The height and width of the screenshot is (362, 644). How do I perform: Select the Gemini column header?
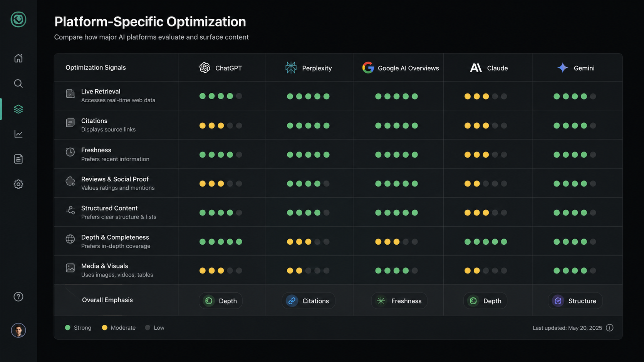[577, 68]
